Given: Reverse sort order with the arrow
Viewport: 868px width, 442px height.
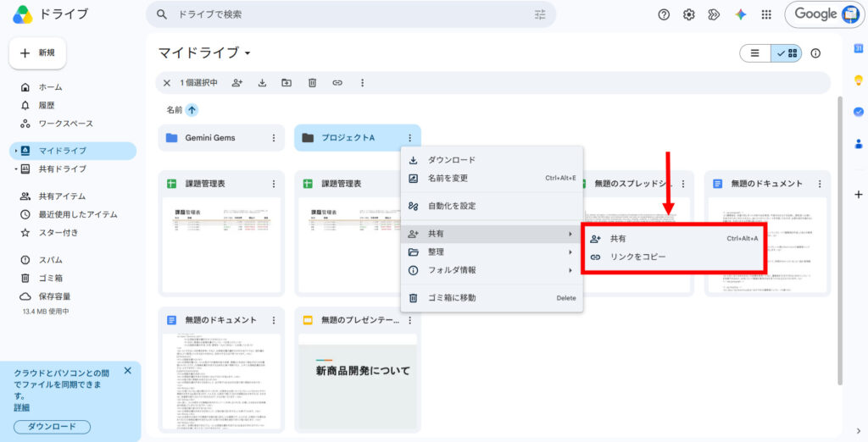Looking at the screenshot, I should click(192, 110).
